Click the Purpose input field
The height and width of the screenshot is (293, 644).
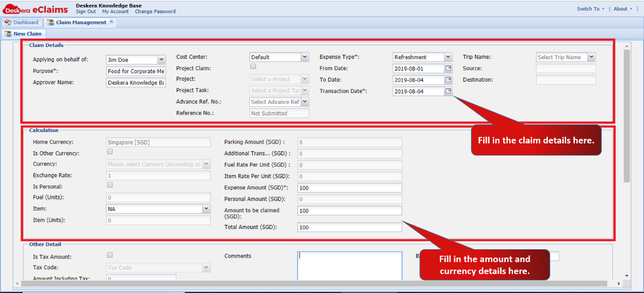136,71
